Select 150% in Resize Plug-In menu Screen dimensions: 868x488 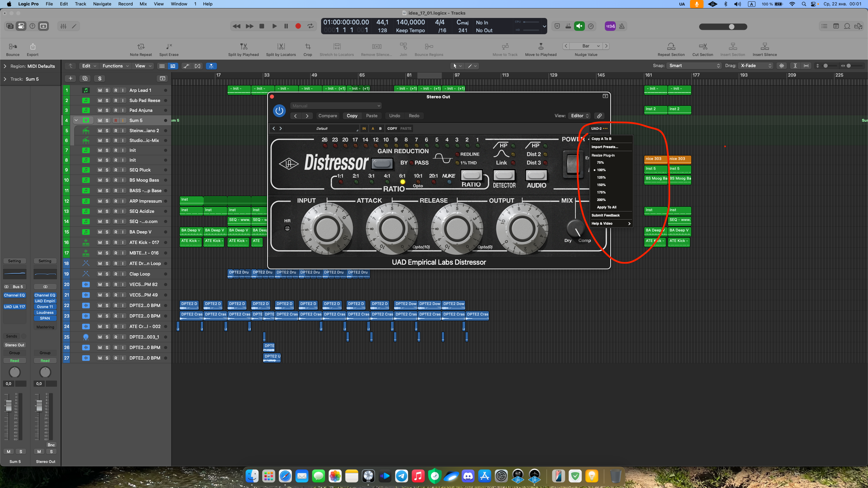pos(601,185)
